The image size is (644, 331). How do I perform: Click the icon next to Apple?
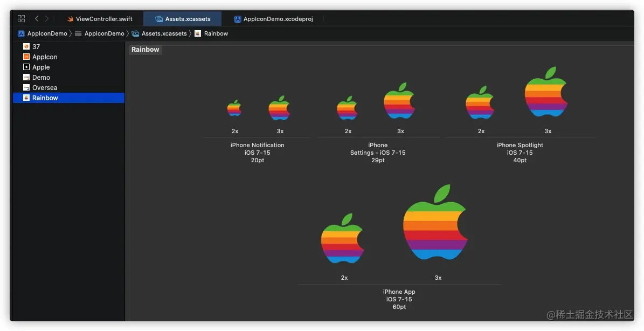tap(26, 67)
